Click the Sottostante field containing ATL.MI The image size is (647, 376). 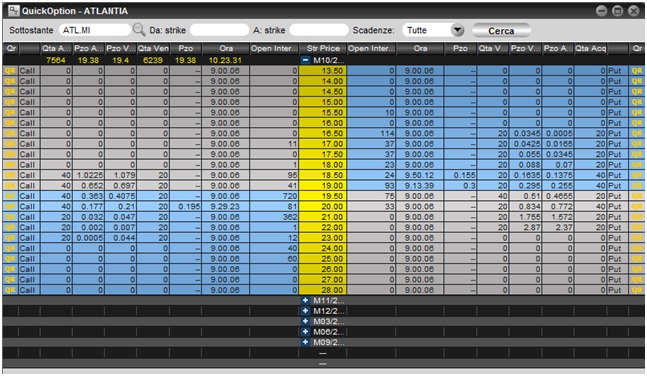(95, 30)
